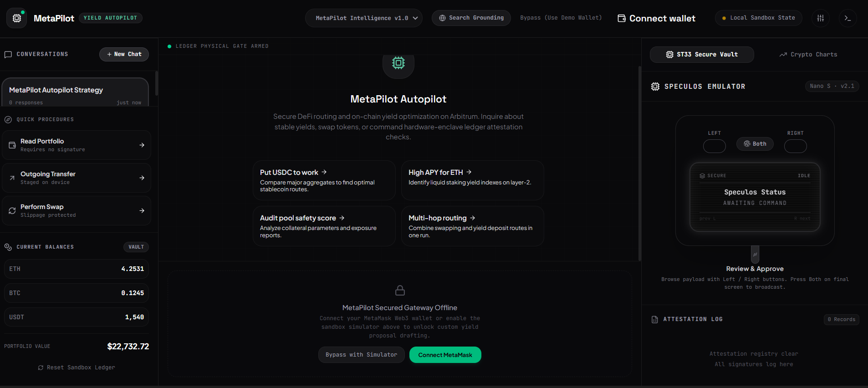Click the conversations list scrollbar
Viewport: 868px width, 388px height.
(x=157, y=83)
